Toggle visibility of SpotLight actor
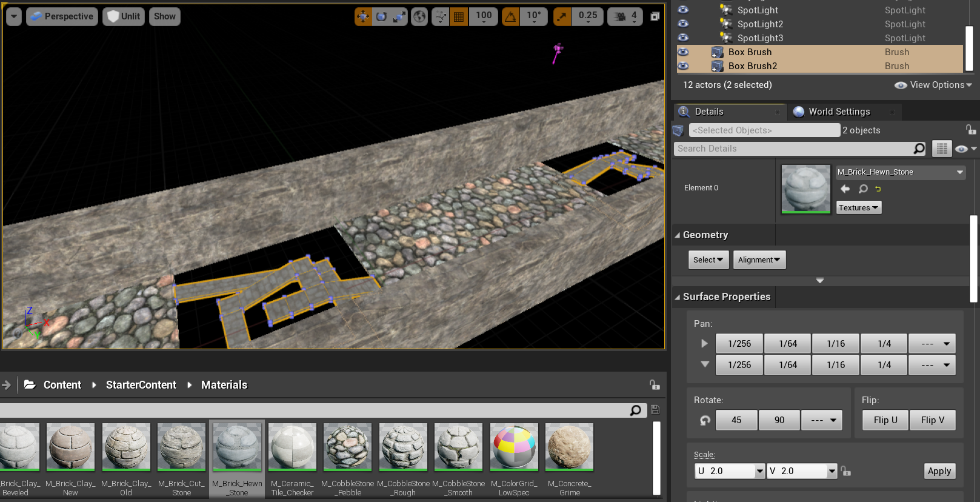The width and height of the screenshot is (980, 502). (683, 10)
